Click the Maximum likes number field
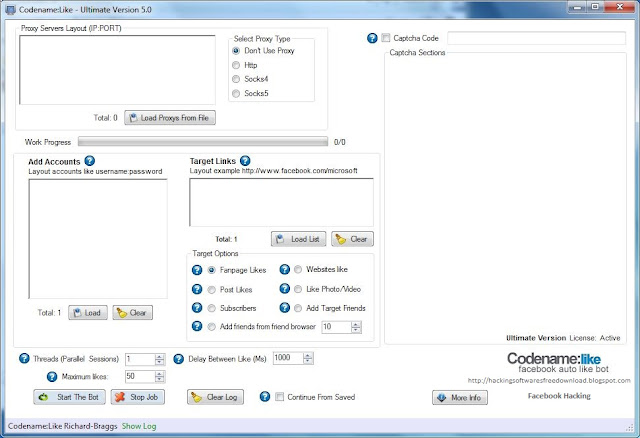This screenshot has width=640, height=438. point(140,376)
